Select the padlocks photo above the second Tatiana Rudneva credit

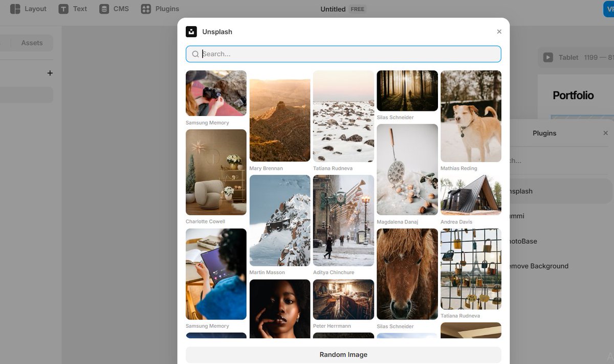click(x=471, y=269)
